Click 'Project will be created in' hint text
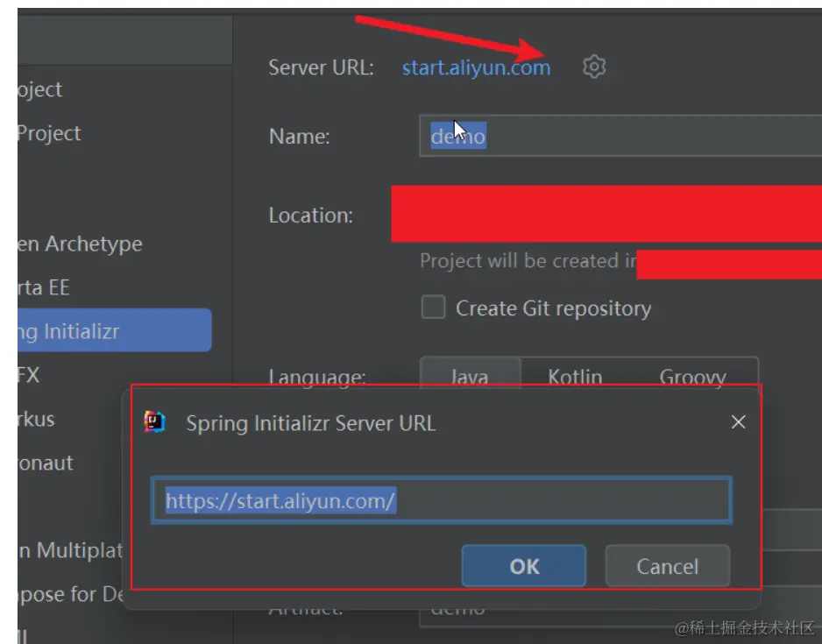Viewport: 822px width, 644px height. [x=528, y=260]
